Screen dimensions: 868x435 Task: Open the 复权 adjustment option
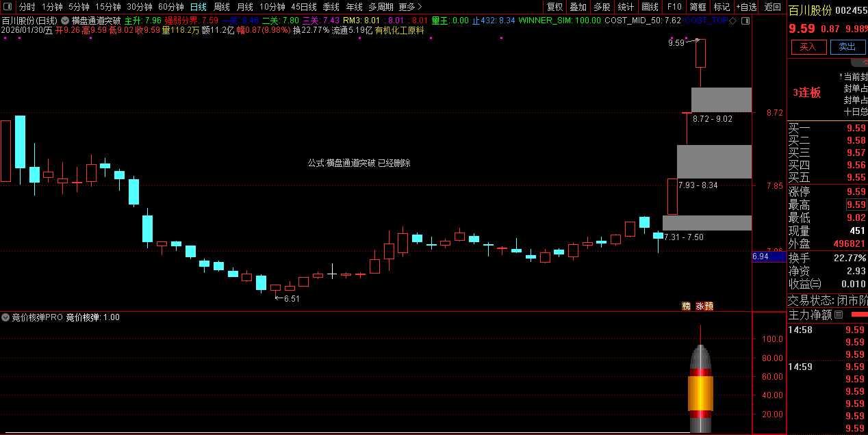pyautogui.click(x=554, y=7)
